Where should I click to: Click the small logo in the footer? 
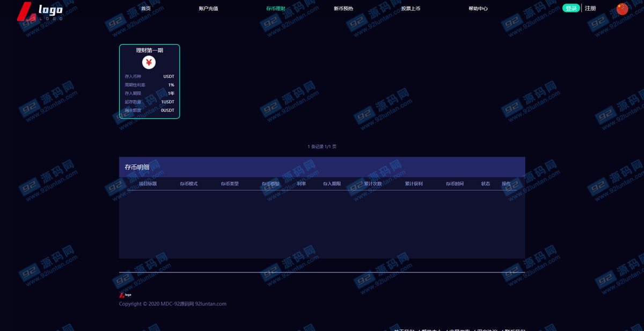125,295
